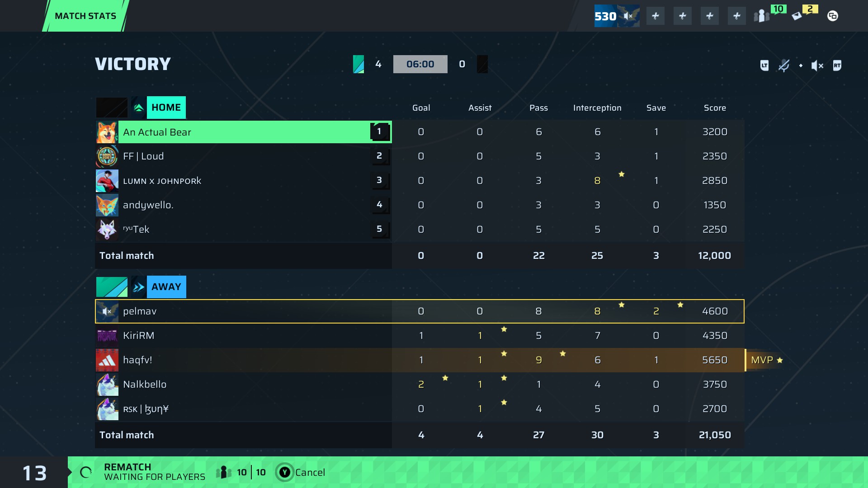The width and height of the screenshot is (868, 488).
Task: Cancel the rematch with Y button
Action: click(x=300, y=473)
